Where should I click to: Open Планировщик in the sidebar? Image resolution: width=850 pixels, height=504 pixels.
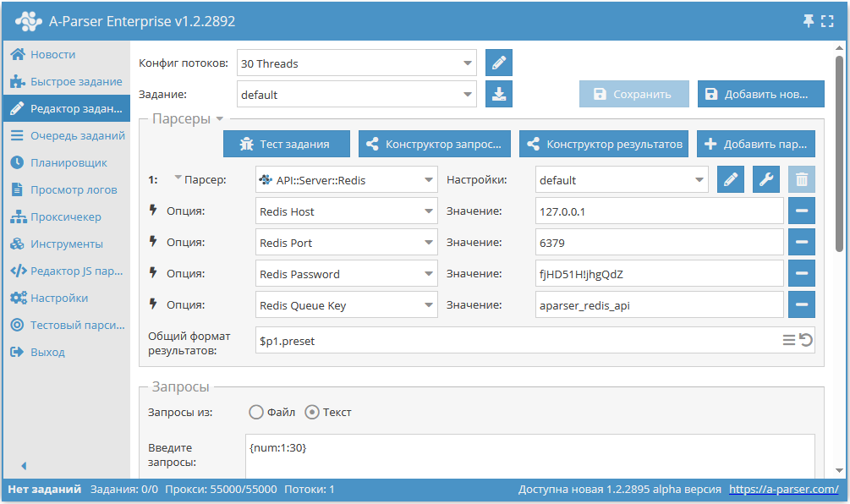click(x=66, y=162)
